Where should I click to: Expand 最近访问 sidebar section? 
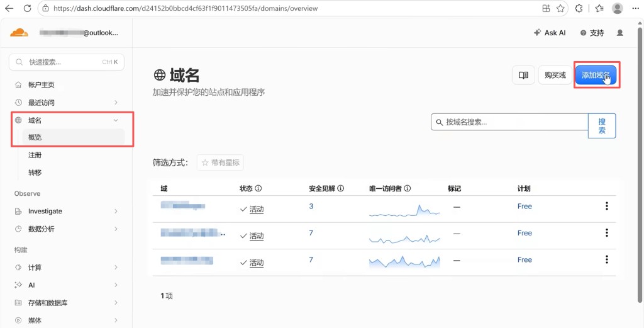[x=67, y=103]
